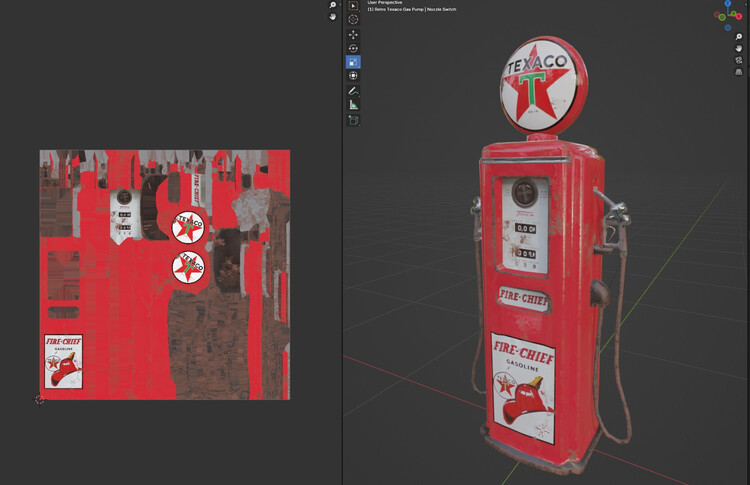Switch perspective/orthographic view icon
Screen dimensions: 750x485
click(x=739, y=72)
